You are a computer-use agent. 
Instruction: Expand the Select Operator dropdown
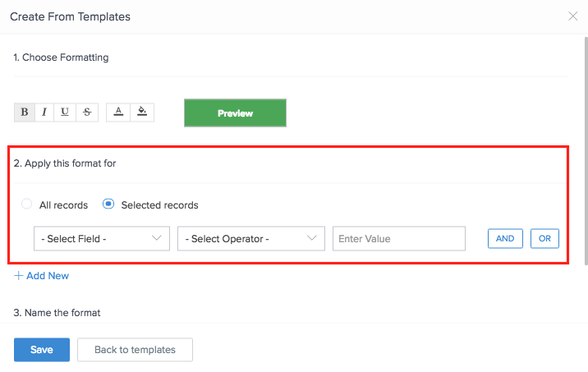tap(251, 238)
